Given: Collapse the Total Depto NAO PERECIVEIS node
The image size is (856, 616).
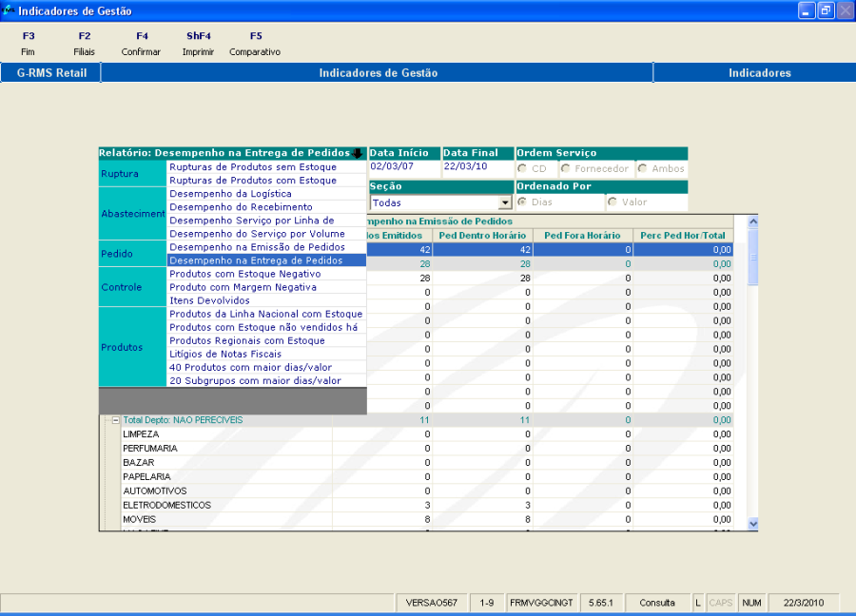Looking at the screenshot, I should coord(115,420).
